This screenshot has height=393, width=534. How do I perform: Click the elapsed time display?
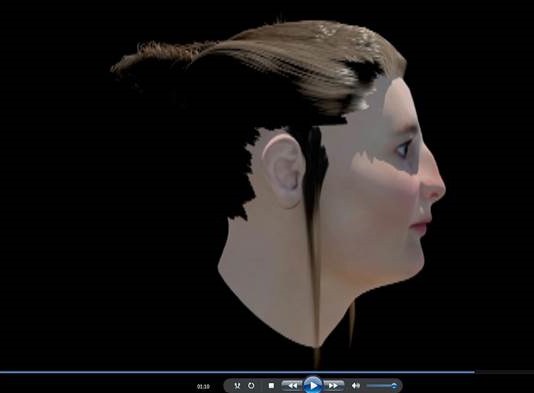[203, 386]
